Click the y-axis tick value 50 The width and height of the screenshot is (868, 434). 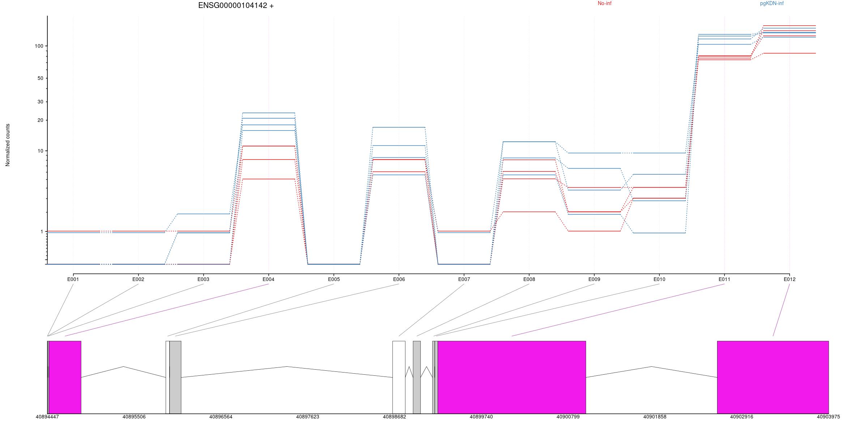41,78
